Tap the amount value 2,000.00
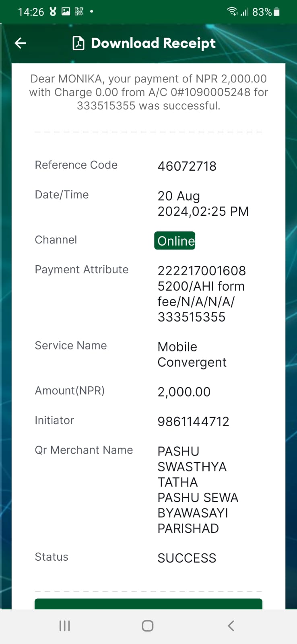 point(184,392)
